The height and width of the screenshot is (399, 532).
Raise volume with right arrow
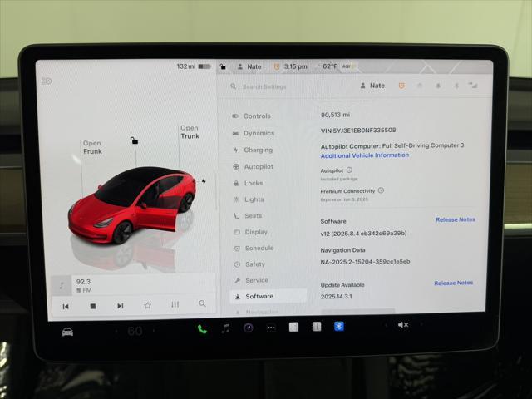(x=421, y=324)
